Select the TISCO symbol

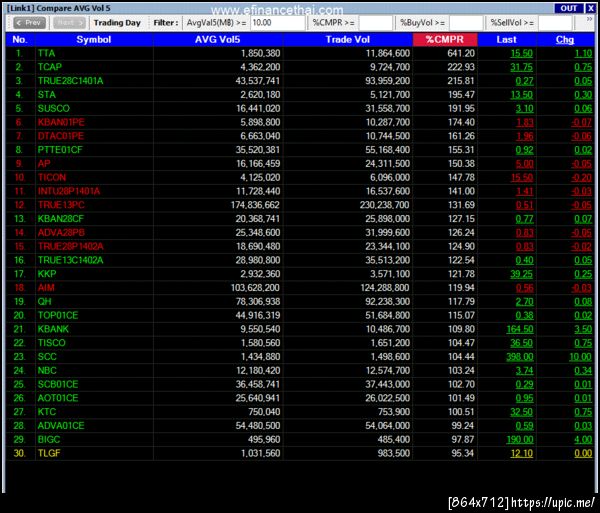[x=52, y=343]
